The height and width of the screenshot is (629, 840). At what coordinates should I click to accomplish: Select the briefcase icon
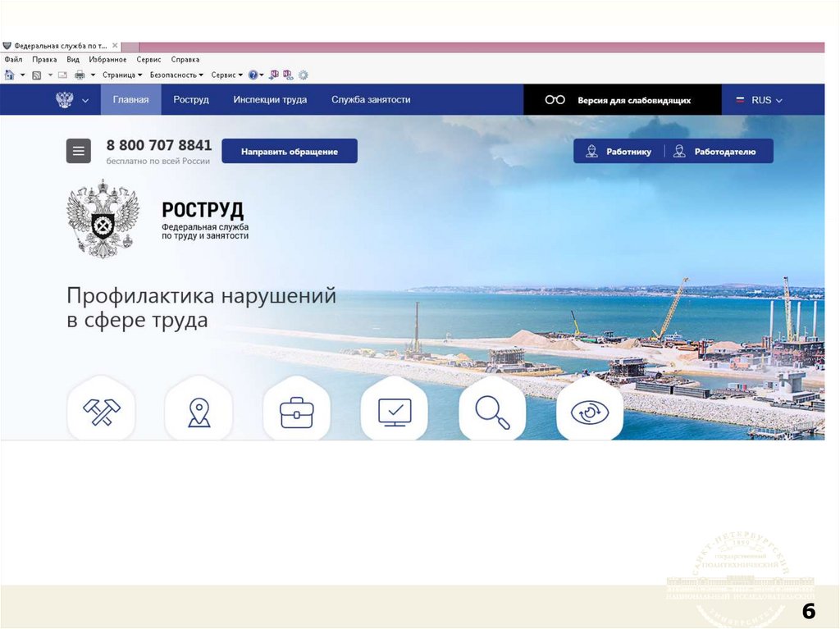296,412
